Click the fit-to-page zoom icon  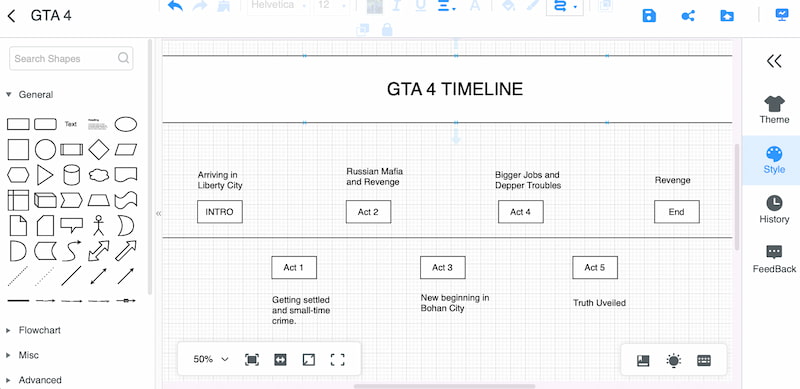tap(252, 359)
